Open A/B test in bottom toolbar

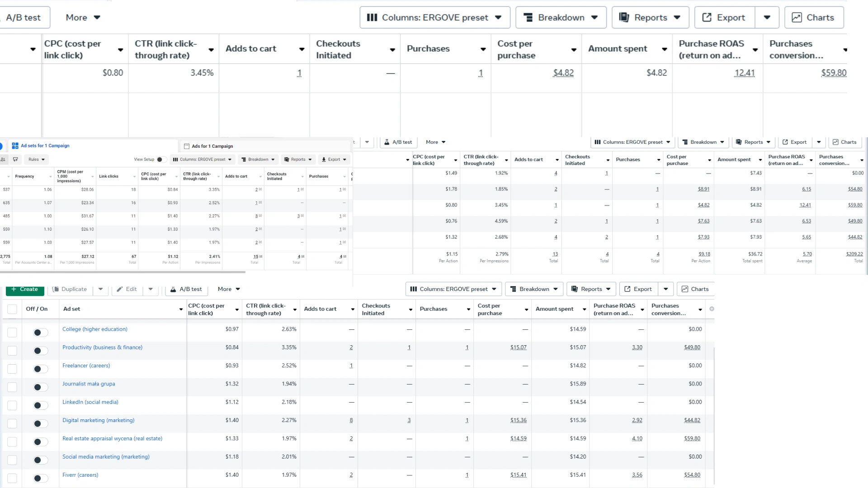click(x=186, y=289)
